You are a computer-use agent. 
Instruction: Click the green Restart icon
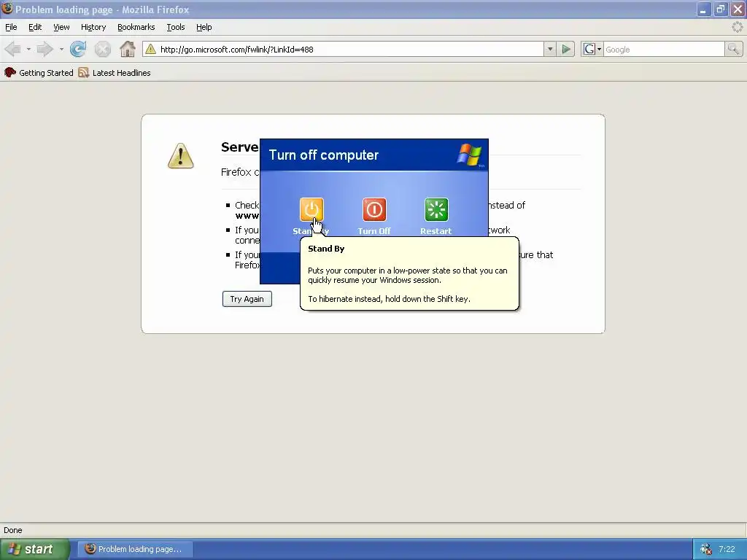coord(436,209)
